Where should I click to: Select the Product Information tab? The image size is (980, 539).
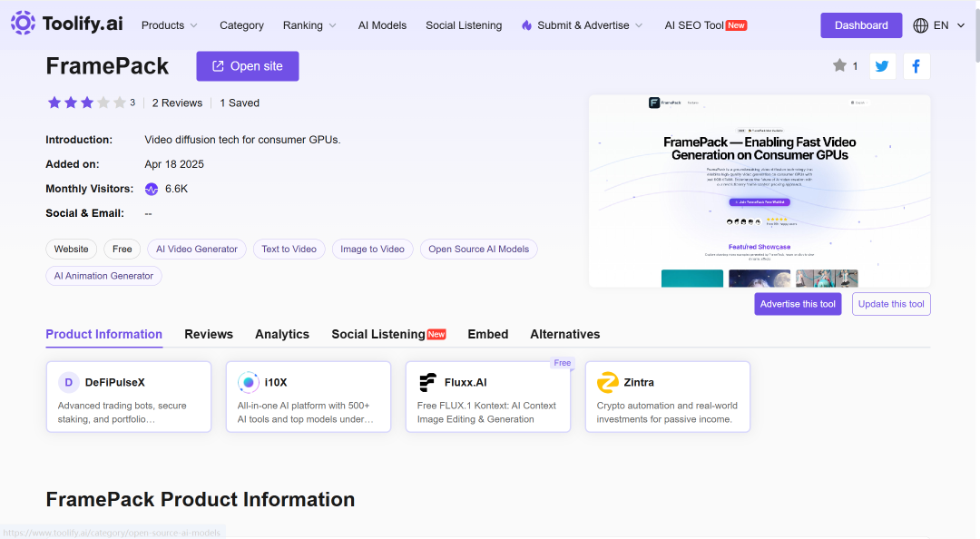coord(103,335)
